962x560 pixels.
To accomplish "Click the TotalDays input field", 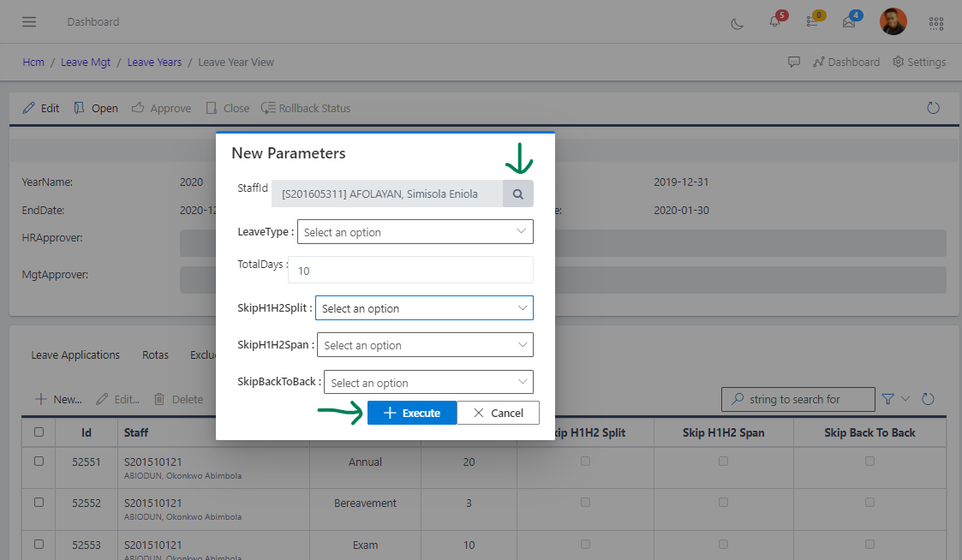I will pos(410,270).
